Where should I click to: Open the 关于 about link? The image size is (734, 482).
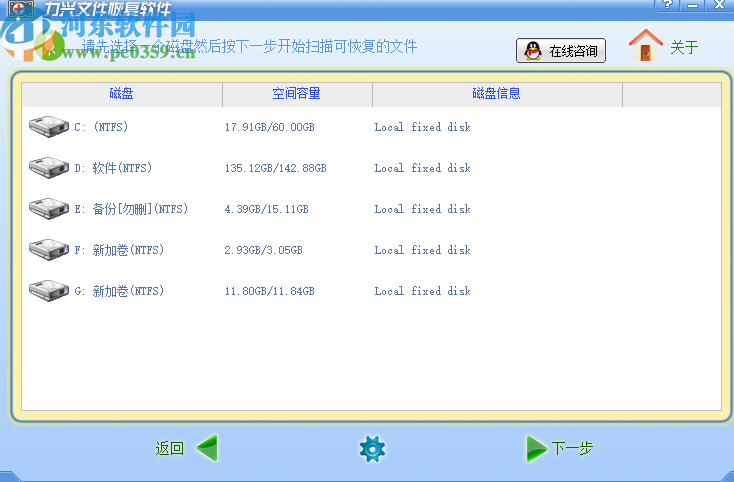click(684, 47)
